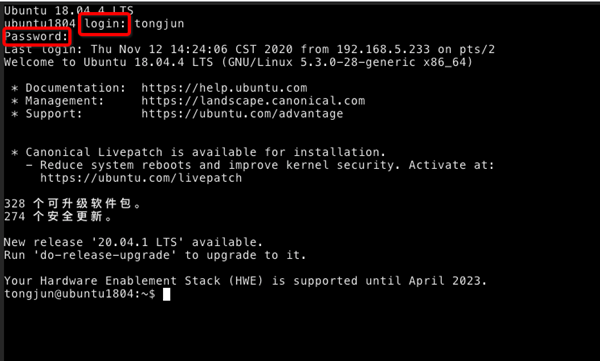
Task: Click the highlighted login: prompt
Action: pyautogui.click(x=104, y=24)
